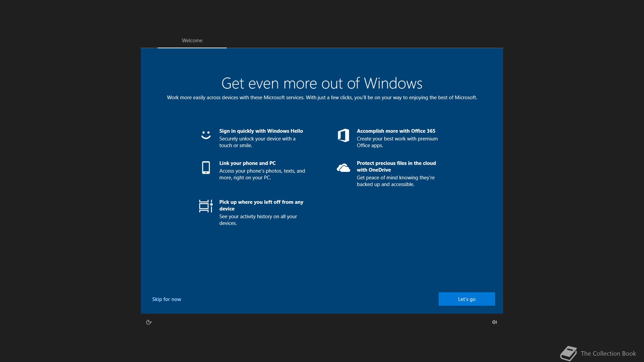Click 'Sign in quickly with Windows Hello' title
Image resolution: width=644 pixels, height=362 pixels.
tap(261, 131)
